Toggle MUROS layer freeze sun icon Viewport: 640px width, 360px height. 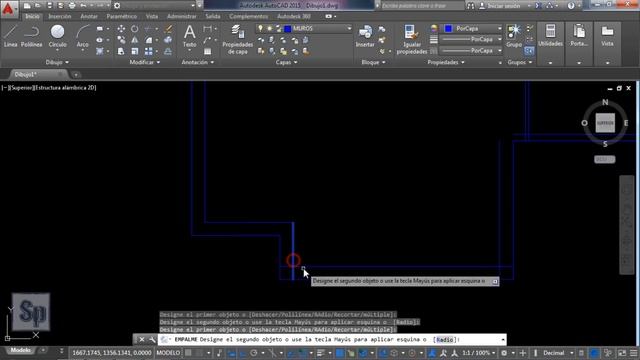[269, 29]
